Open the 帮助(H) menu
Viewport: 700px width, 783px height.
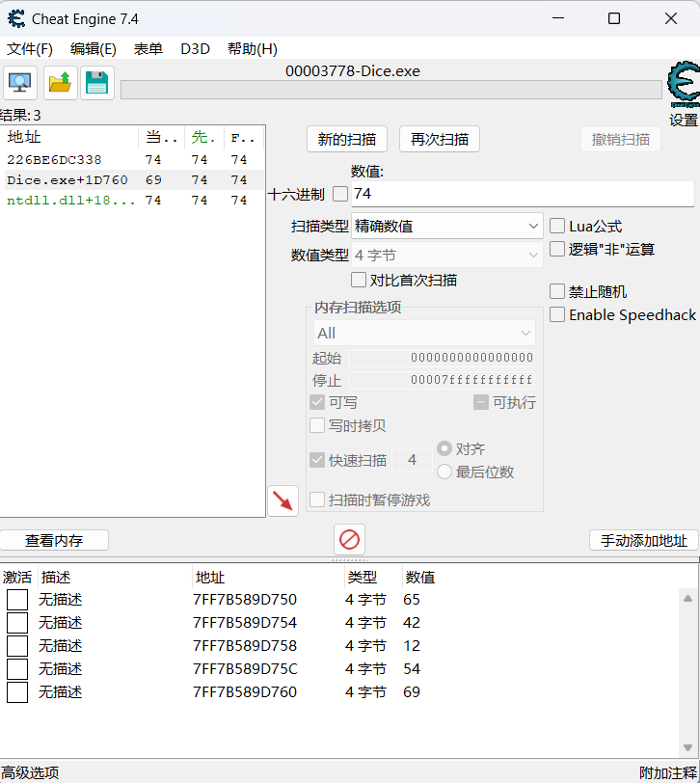pyautogui.click(x=253, y=49)
